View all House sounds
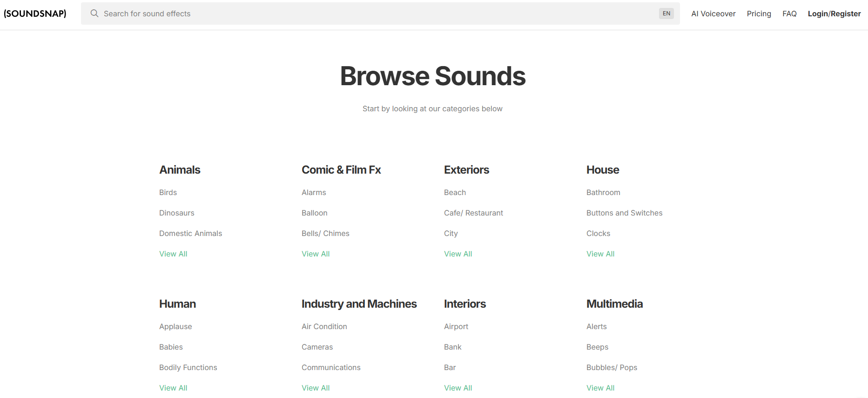The image size is (868, 398). 600,254
